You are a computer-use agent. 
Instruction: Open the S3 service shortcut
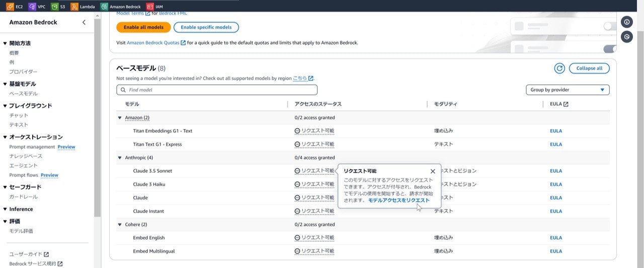[58, 6]
